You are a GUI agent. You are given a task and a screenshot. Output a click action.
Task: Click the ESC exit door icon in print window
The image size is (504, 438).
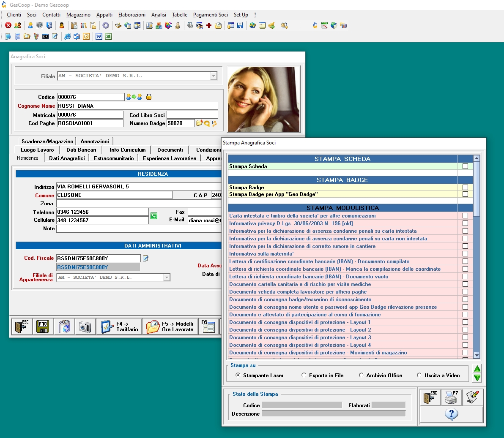(x=430, y=397)
